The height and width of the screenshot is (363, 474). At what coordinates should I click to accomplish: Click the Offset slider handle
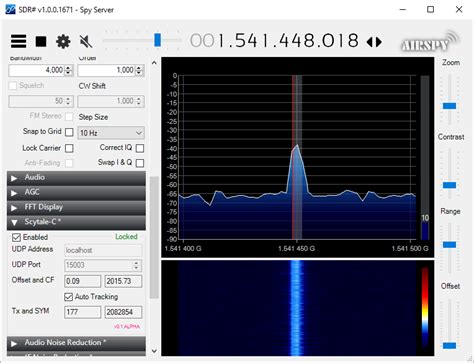pos(449,346)
